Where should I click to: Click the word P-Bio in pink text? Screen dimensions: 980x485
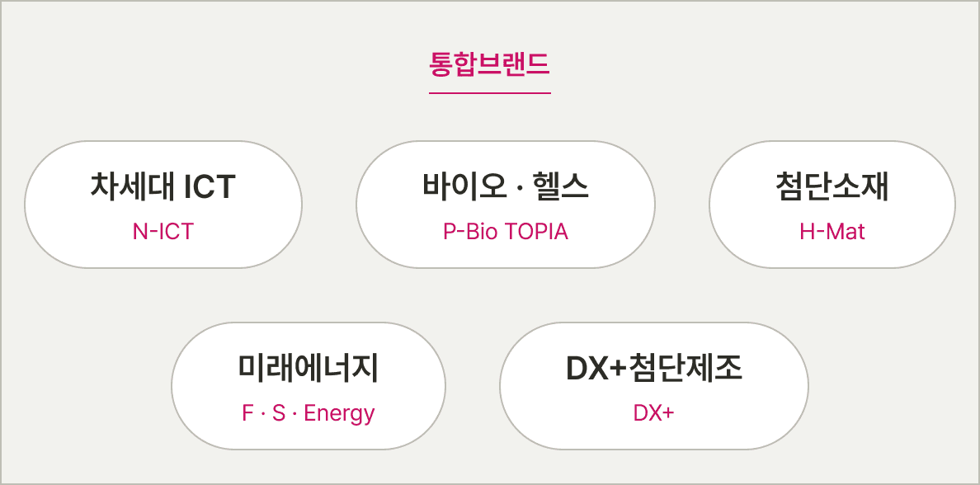point(470,232)
